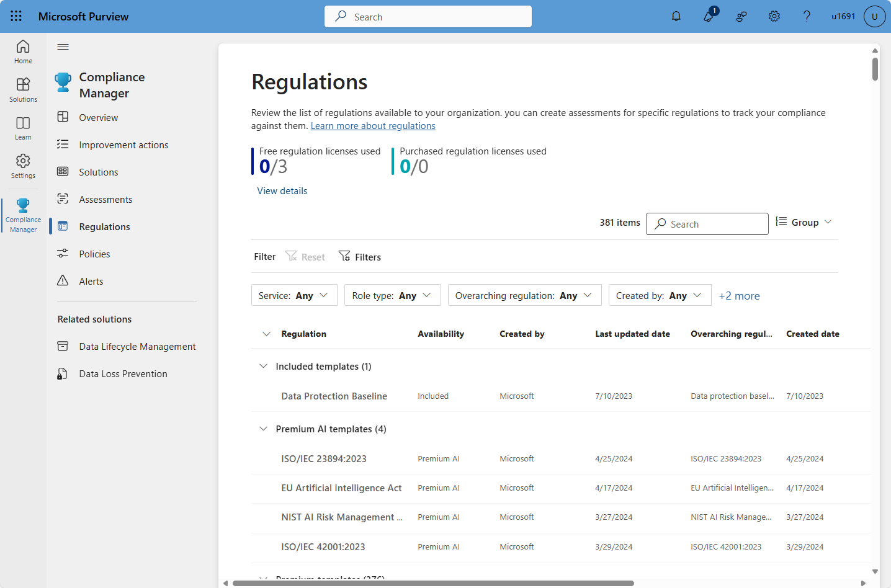The image size is (891, 588).
Task: Collapse the Premium AI templates group
Action: coord(263,429)
